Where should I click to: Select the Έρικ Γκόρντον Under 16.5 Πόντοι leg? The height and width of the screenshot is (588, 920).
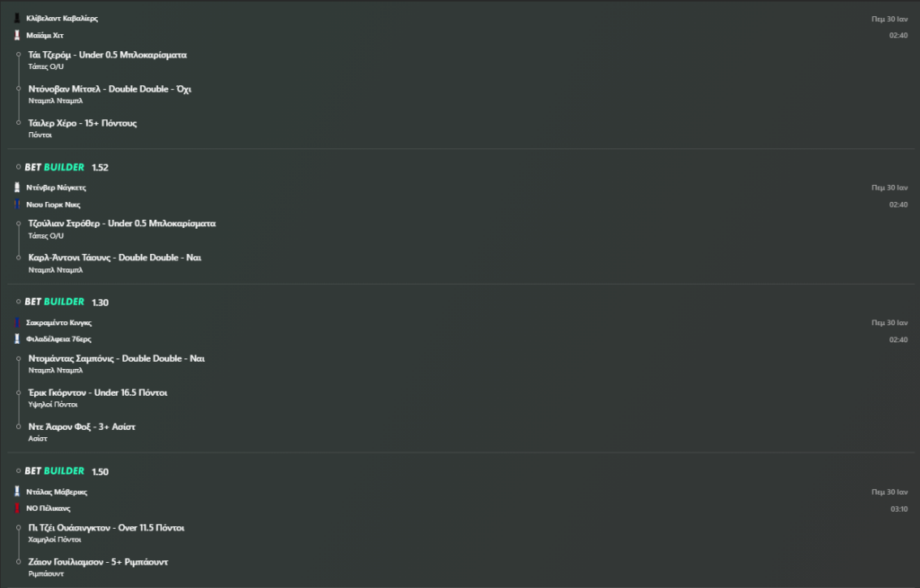click(98, 392)
